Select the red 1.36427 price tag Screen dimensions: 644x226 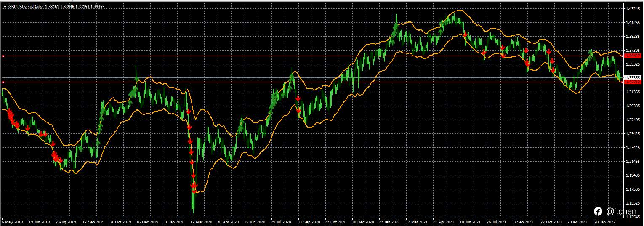(x=633, y=56)
